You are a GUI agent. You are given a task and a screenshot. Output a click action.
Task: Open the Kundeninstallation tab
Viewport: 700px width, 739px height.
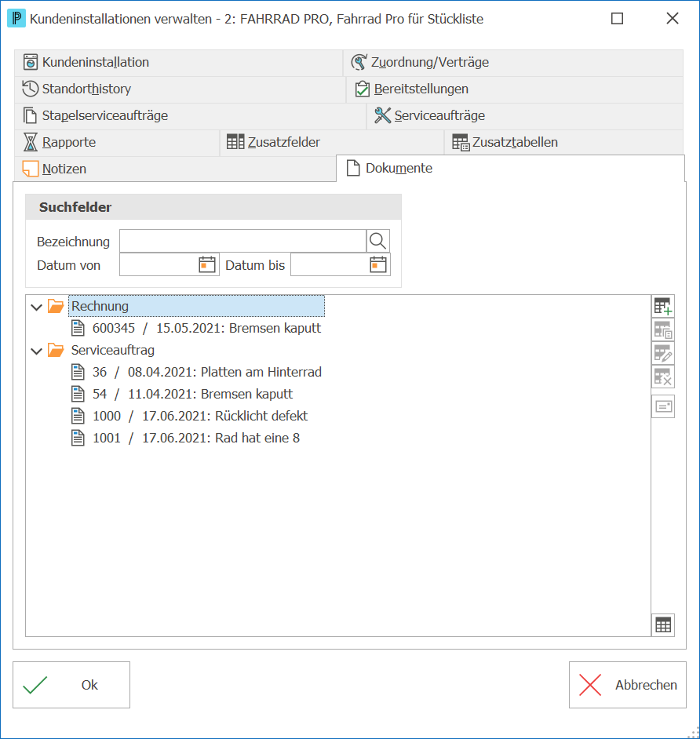tap(178, 63)
